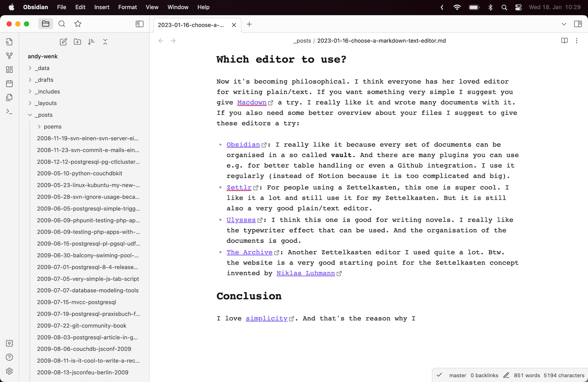This screenshot has height=382, width=588.
Task: Click the 851 words count
Action: pyautogui.click(x=527, y=375)
